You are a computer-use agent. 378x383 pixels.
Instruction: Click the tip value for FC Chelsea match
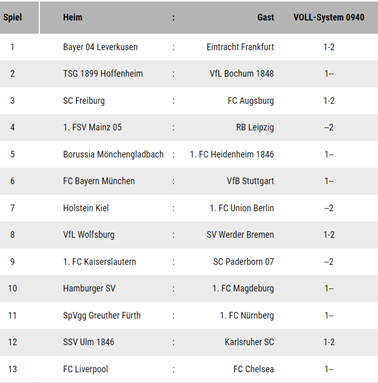tap(329, 369)
